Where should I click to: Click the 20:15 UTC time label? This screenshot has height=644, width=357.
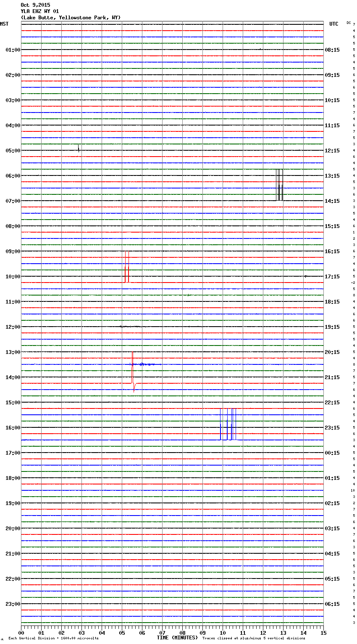332,352
